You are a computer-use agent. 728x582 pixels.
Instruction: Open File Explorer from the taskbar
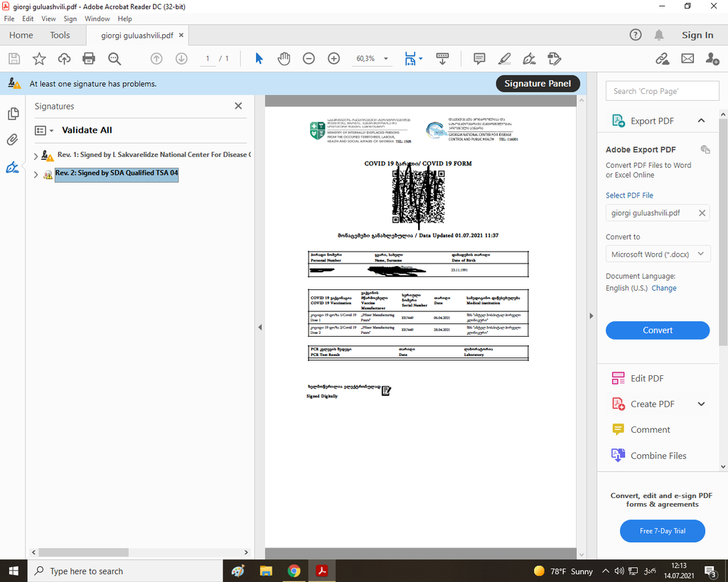point(266,571)
